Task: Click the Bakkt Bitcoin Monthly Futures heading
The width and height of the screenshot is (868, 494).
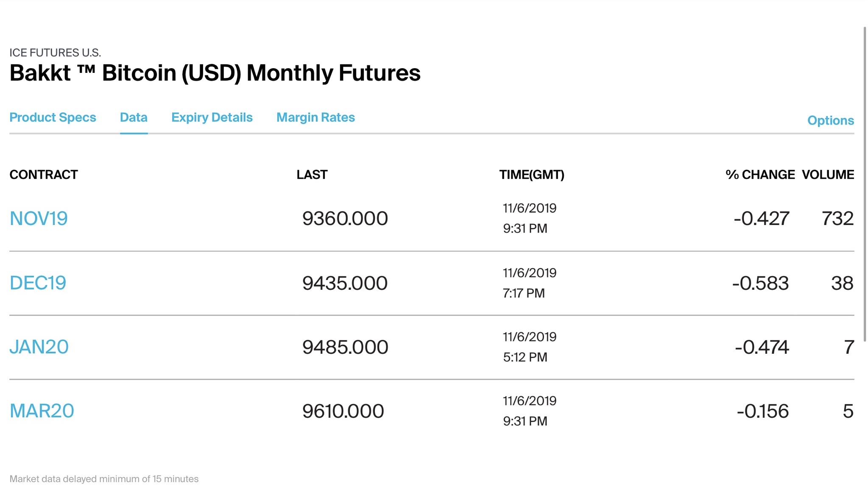Action: 215,73
